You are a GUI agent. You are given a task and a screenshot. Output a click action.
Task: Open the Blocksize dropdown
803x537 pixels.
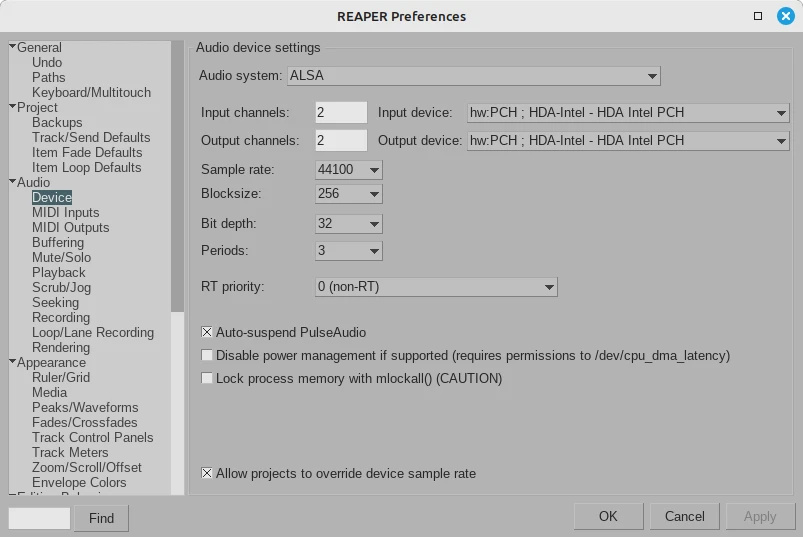point(349,194)
